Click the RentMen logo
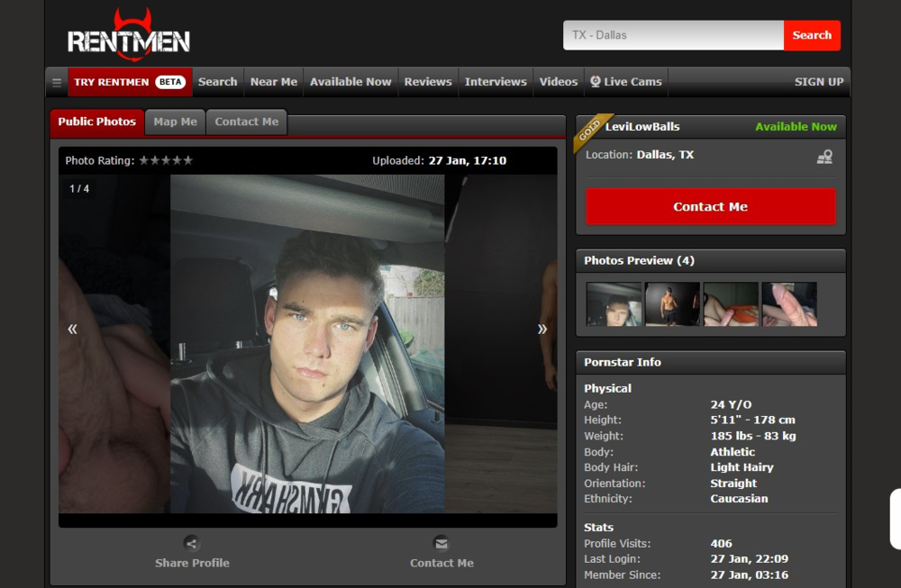901x588 pixels. click(x=128, y=36)
